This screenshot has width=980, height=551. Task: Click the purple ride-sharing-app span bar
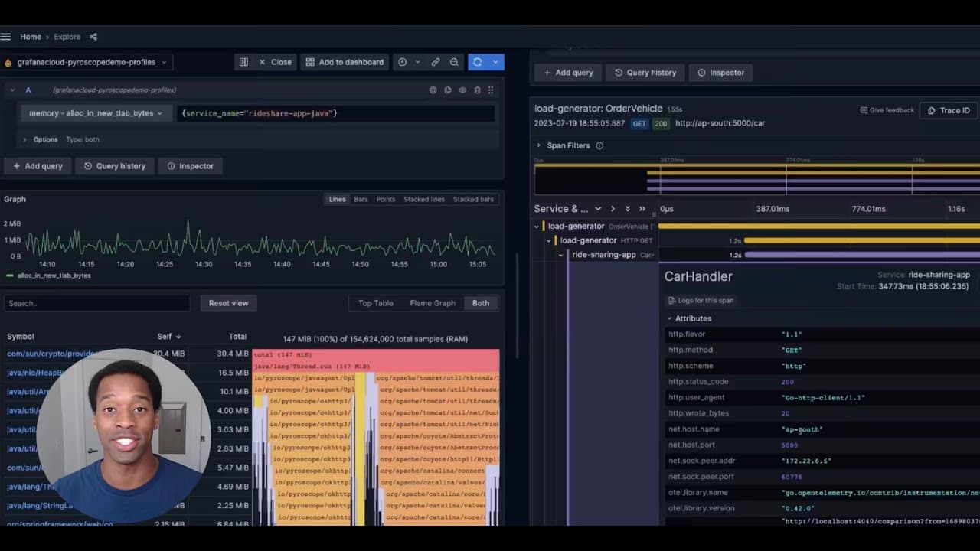coord(862,255)
